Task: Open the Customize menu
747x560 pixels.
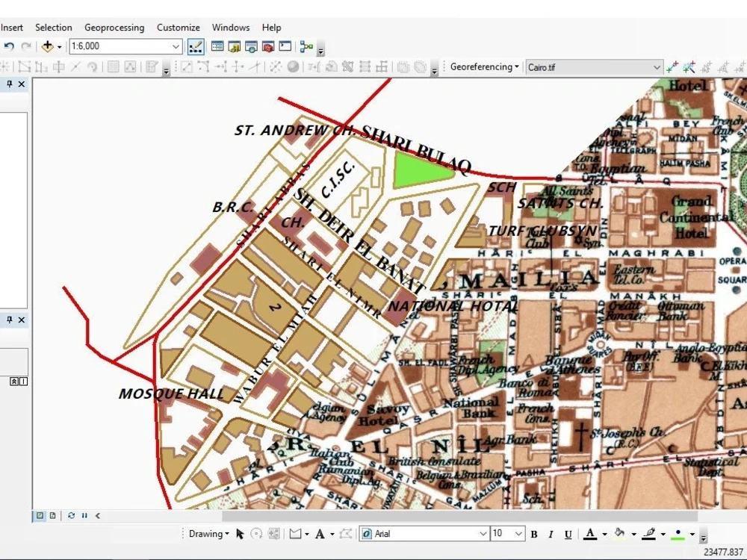Action: pos(178,28)
